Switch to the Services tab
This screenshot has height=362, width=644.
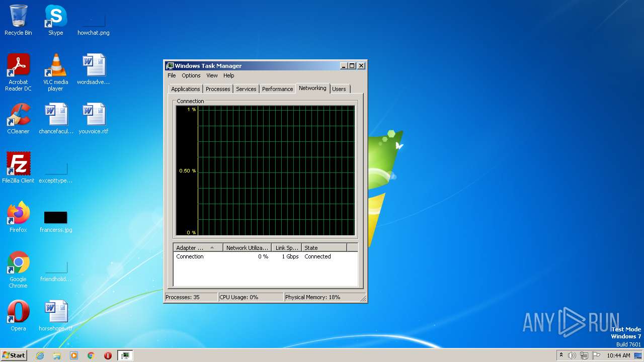246,89
